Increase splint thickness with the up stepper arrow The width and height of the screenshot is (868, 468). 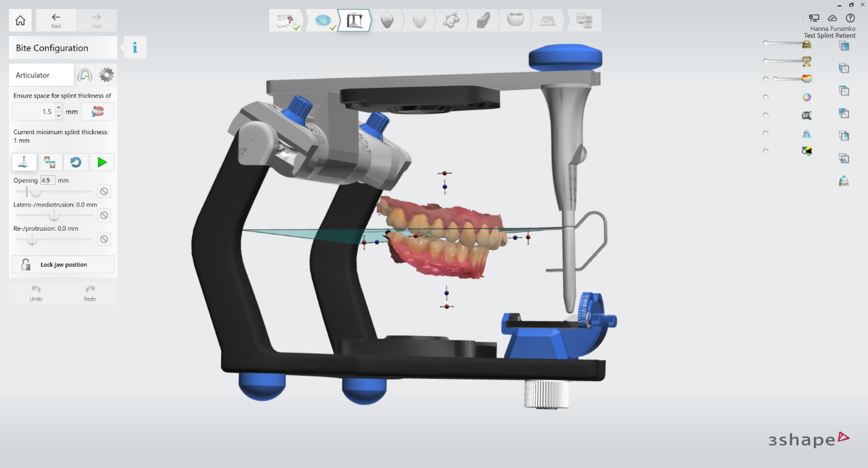[58, 108]
